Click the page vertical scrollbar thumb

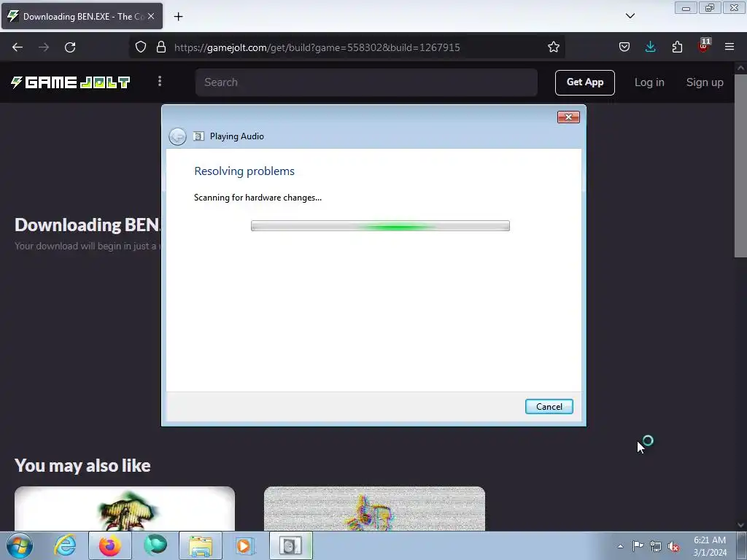[x=740, y=166]
